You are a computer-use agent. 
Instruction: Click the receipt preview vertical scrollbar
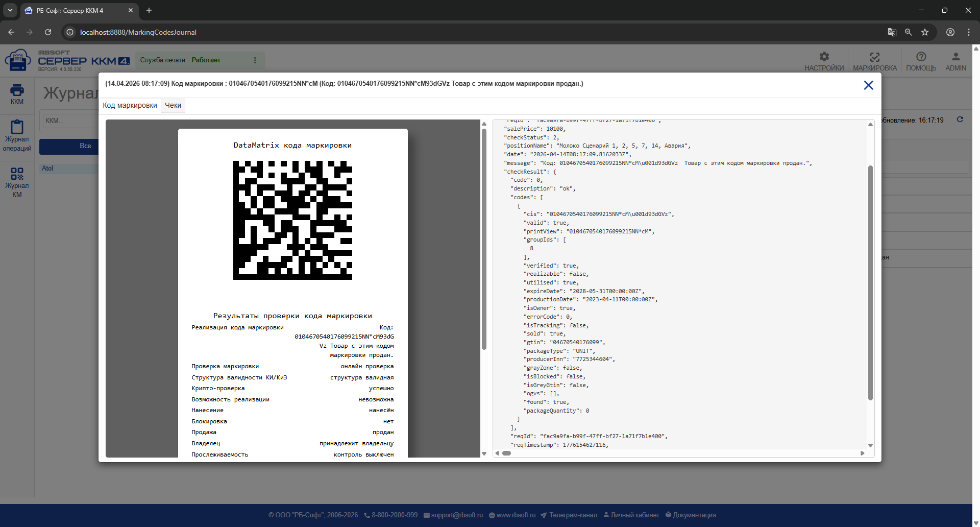click(484, 239)
